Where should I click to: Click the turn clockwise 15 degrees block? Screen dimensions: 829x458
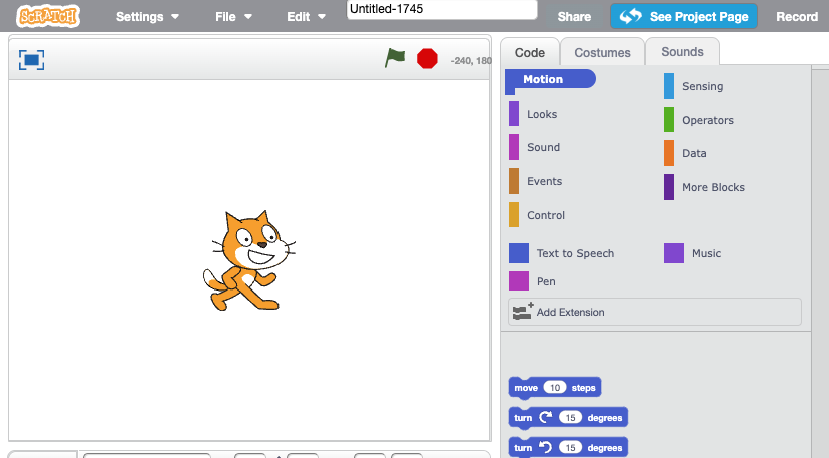[x=568, y=418]
